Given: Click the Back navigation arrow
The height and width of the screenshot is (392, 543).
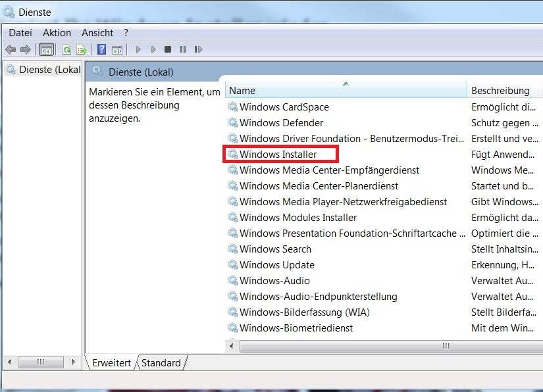Looking at the screenshot, I should coord(9,49).
